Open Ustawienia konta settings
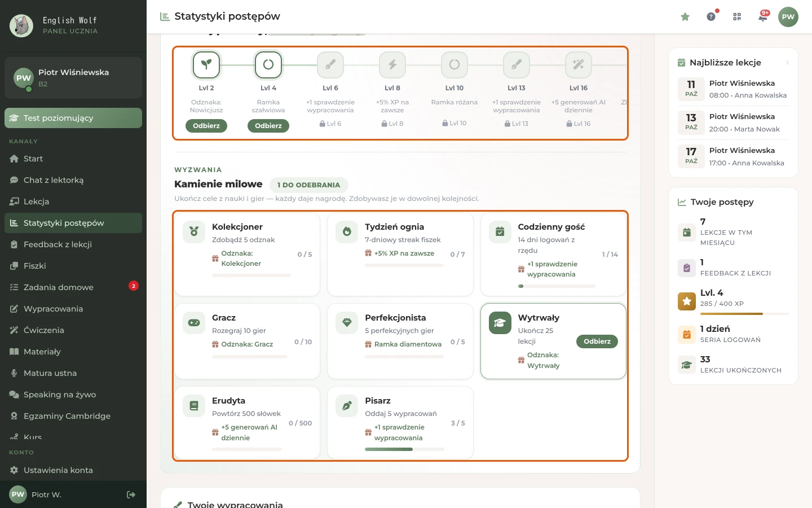This screenshot has width=812, height=508. 73,470
